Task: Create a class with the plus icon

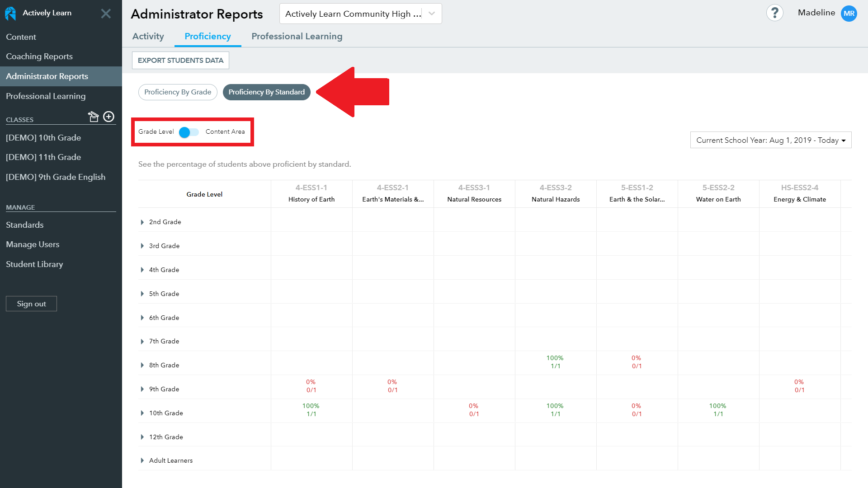Action: [108, 116]
